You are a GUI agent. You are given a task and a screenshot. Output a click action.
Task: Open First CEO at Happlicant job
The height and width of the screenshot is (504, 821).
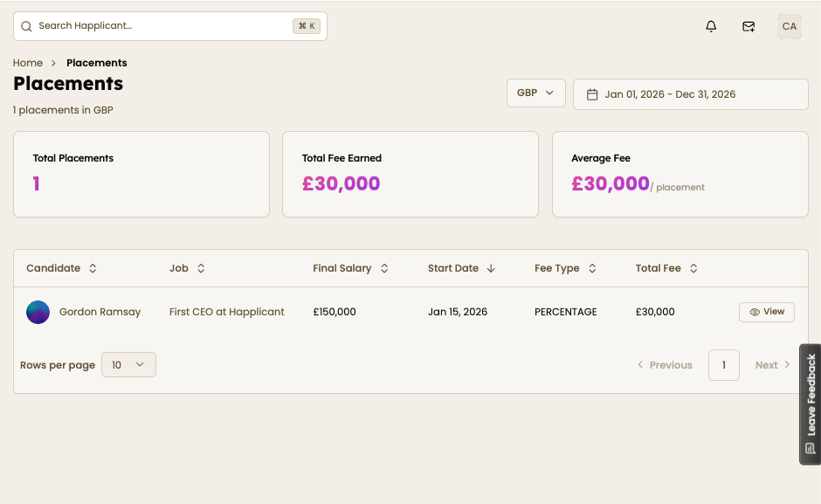[227, 312]
